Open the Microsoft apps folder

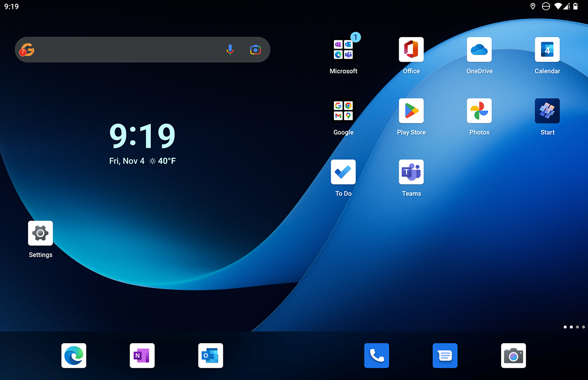point(343,50)
